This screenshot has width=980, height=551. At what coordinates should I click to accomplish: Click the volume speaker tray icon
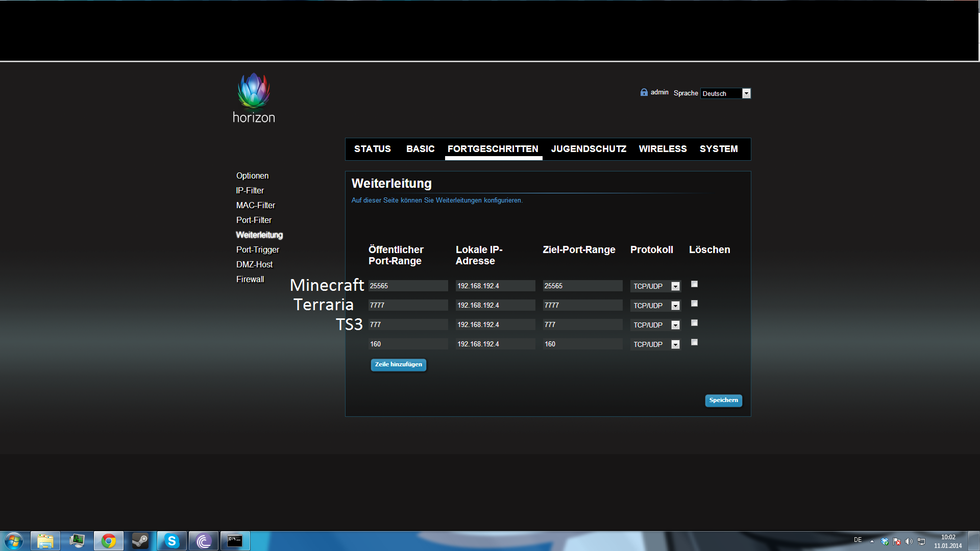coord(909,541)
